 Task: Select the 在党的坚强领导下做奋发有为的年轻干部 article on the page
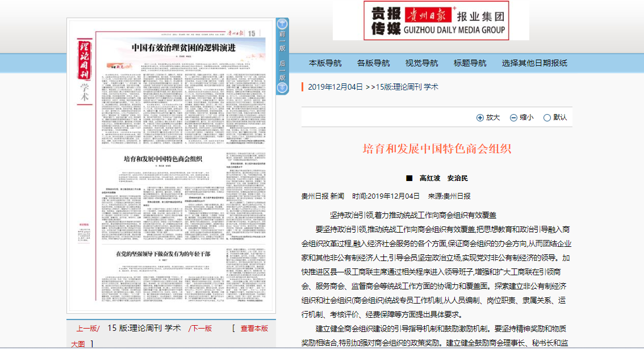[163, 254]
